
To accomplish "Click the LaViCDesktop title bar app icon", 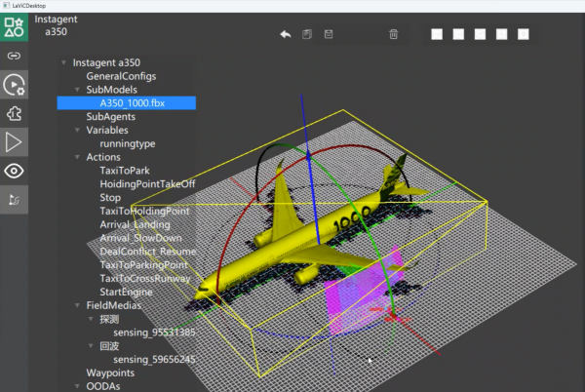I will 6,5.
